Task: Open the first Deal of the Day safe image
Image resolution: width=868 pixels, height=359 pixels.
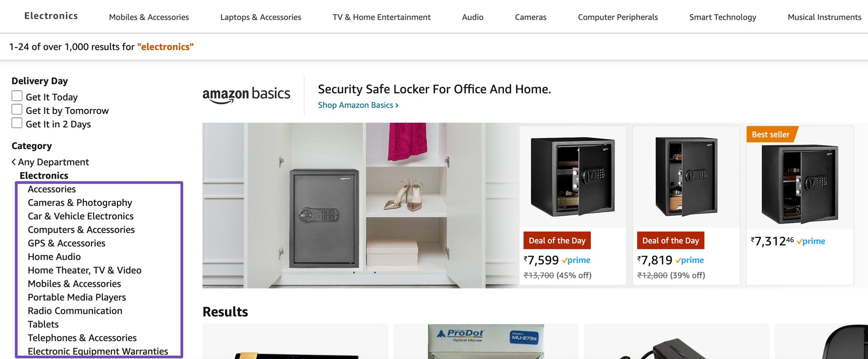Action: (573, 176)
